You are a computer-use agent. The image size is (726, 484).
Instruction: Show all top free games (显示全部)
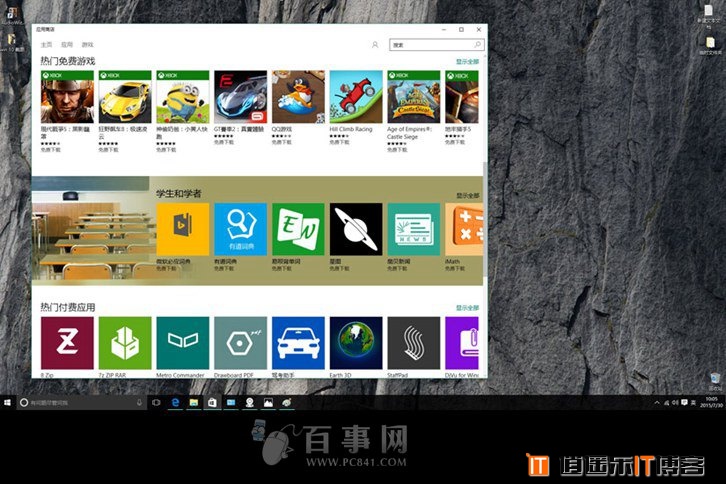(467, 62)
